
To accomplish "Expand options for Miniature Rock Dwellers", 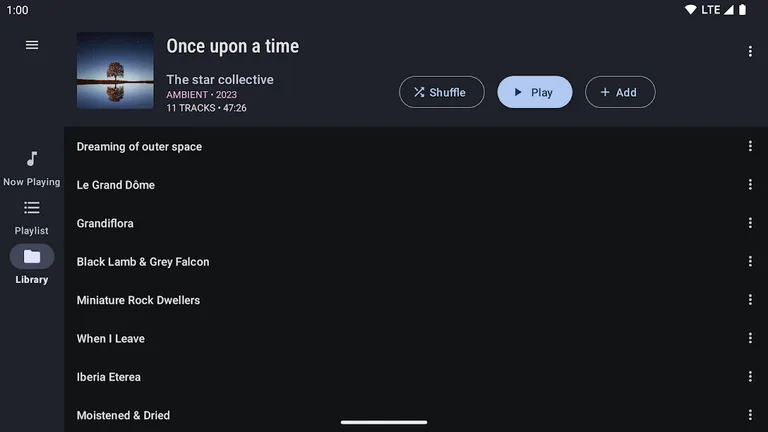I will (750, 300).
